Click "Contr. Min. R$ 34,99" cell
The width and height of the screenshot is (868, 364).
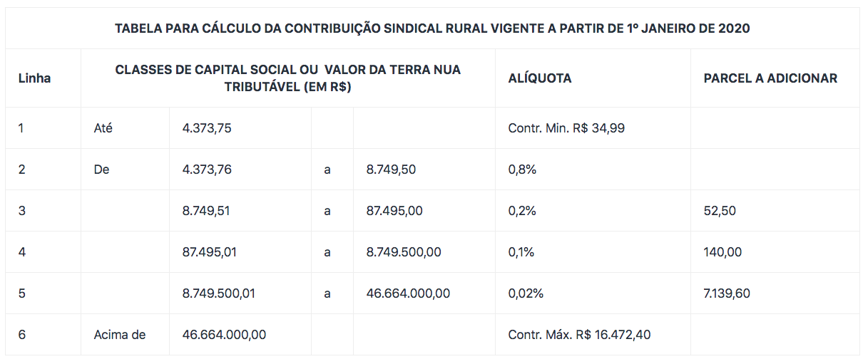(x=566, y=128)
